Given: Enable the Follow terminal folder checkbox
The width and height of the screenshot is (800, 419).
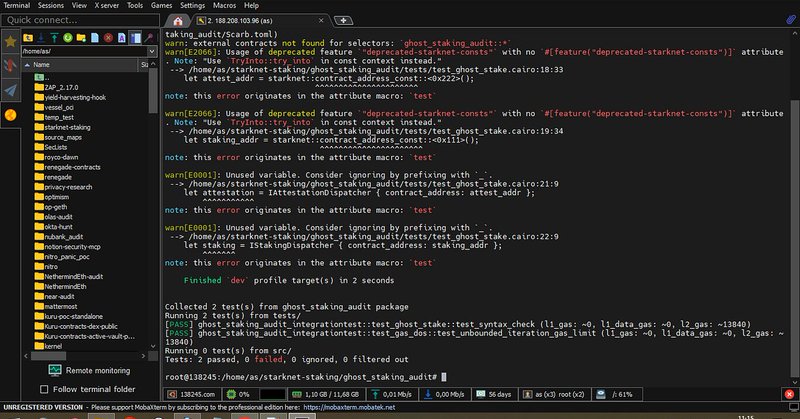Looking at the screenshot, I should 44,389.
